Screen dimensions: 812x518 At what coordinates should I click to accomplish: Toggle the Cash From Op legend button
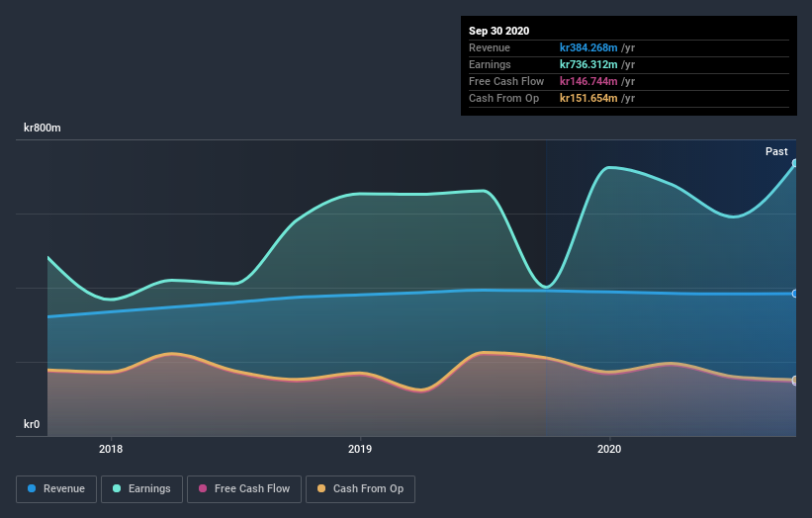[360, 489]
